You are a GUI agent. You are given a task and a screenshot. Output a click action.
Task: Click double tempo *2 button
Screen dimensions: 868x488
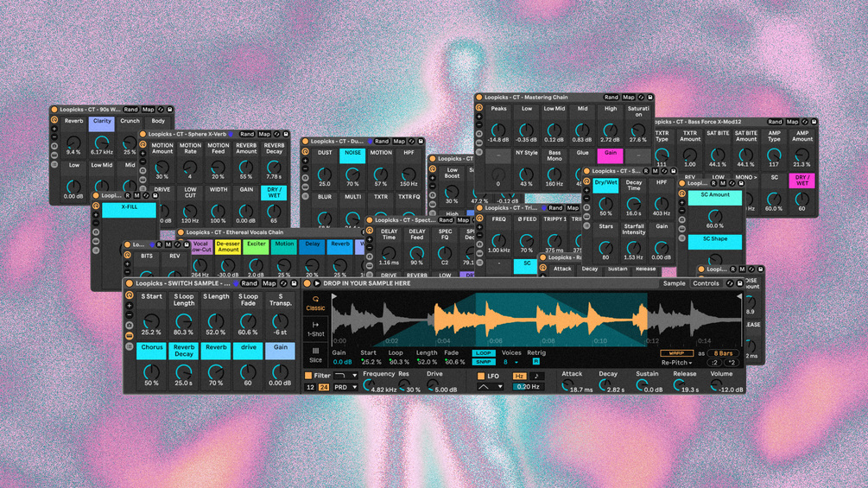point(732,363)
